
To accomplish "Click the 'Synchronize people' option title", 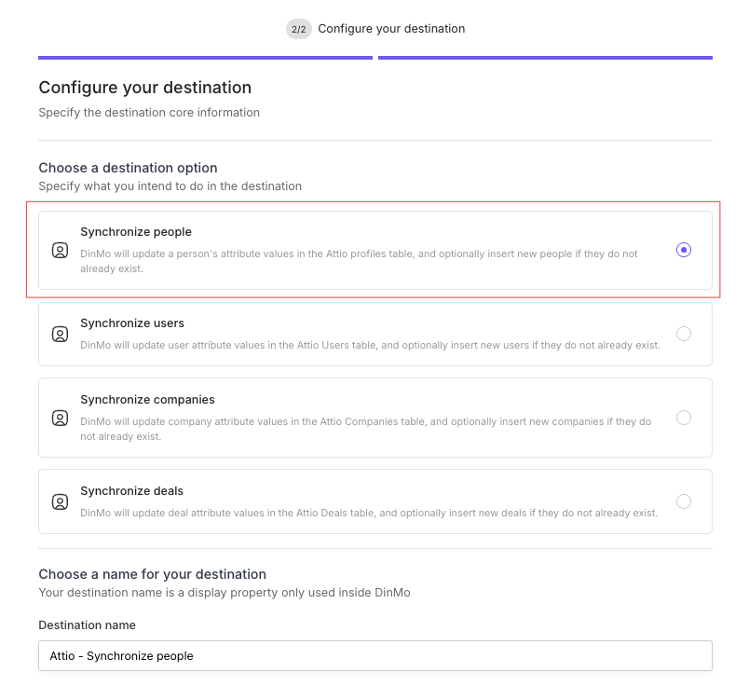I will coord(136,232).
